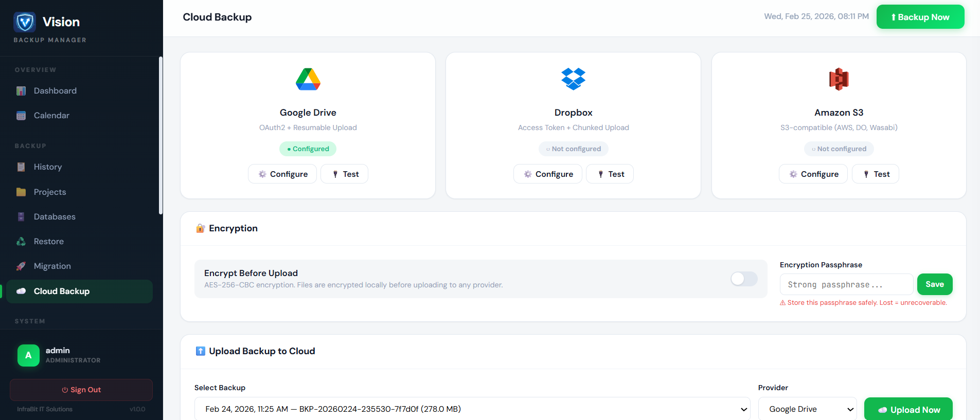Click the 'OAuth2 + Resumable Upload' description
Screen dimensions: 980x420
tap(308, 127)
